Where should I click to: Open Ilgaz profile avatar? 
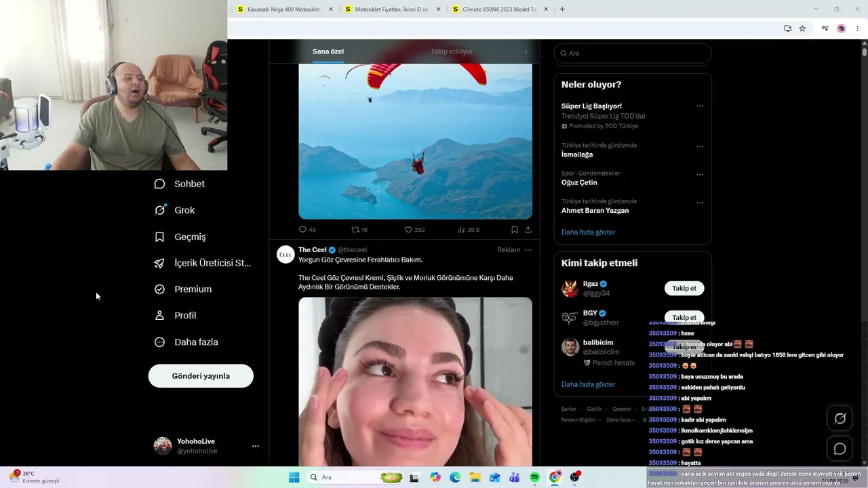pos(570,288)
